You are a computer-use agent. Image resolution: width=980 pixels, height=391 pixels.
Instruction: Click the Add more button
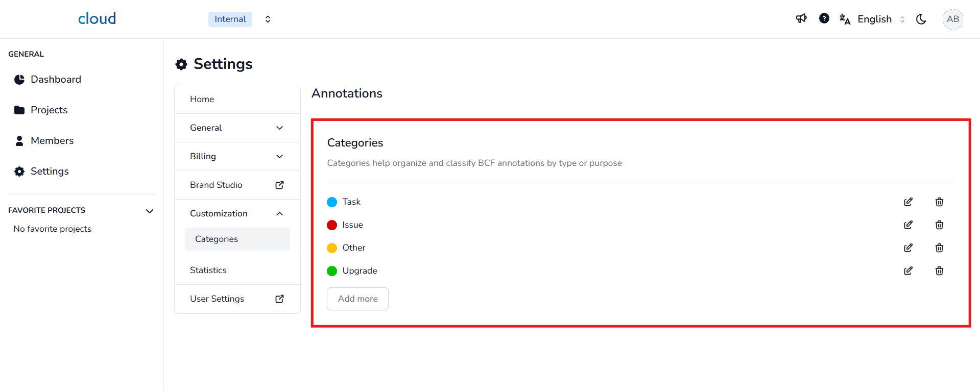click(x=357, y=299)
